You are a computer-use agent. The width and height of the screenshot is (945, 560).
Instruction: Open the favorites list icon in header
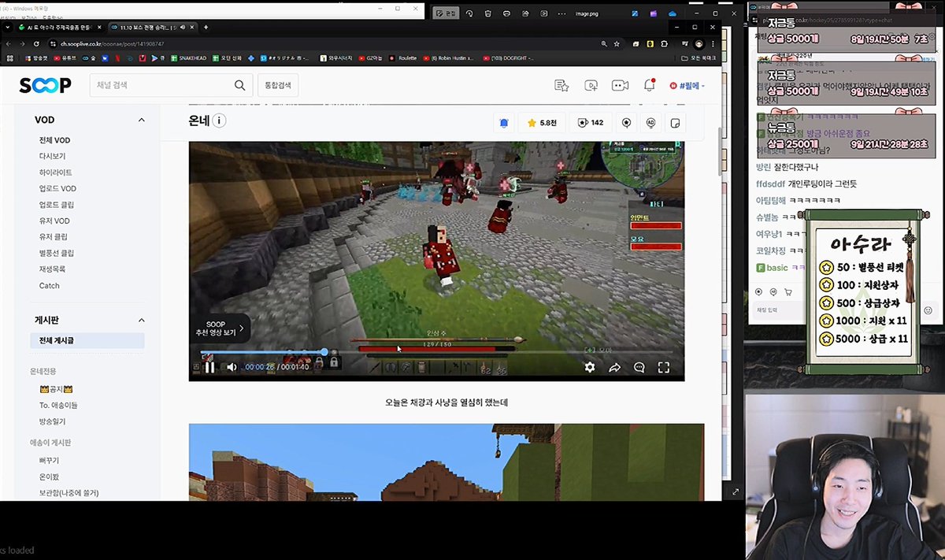561,85
